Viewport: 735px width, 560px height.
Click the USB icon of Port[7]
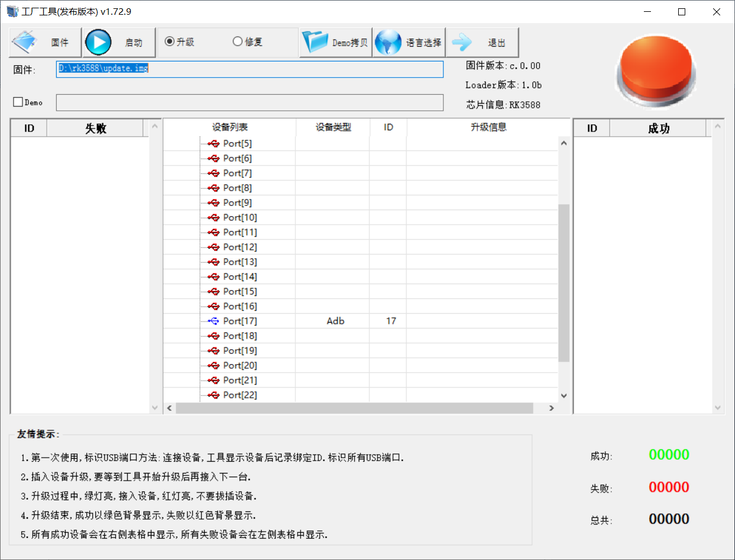[x=214, y=173]
